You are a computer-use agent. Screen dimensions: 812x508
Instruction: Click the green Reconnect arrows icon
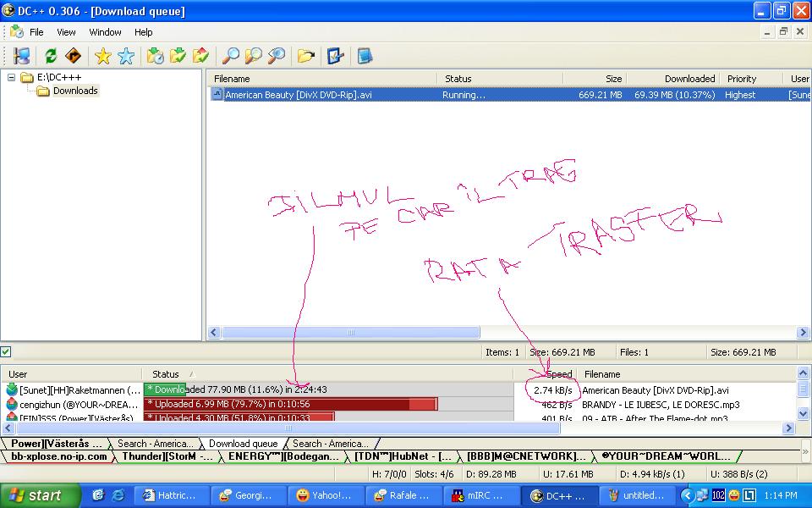pyautogui.click(x=52, y=56)
